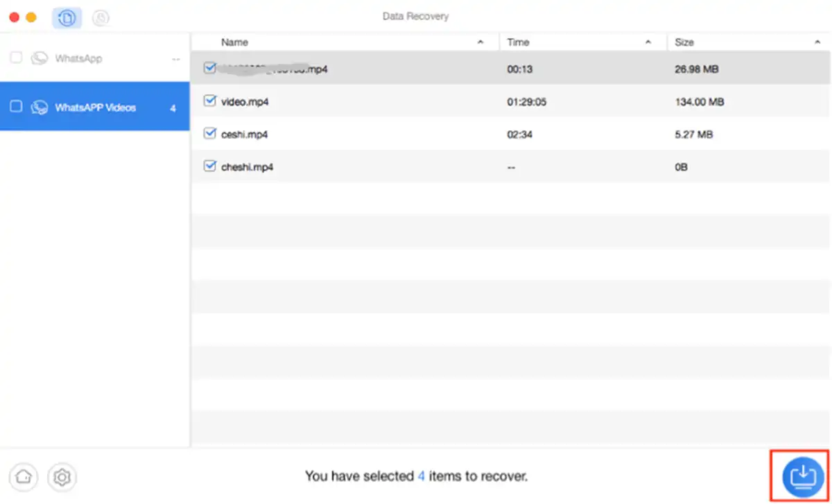Image resolution: width=832 pixels, height=504 pixels.
Task: Switch to the WhatsApp category
Action: click(x=78, y=58)
